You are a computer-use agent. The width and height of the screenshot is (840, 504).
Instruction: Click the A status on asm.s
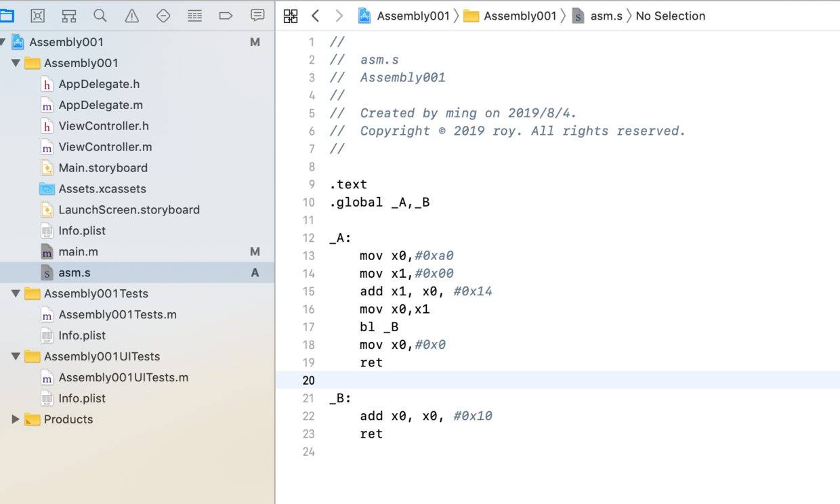tap(255, 273)
